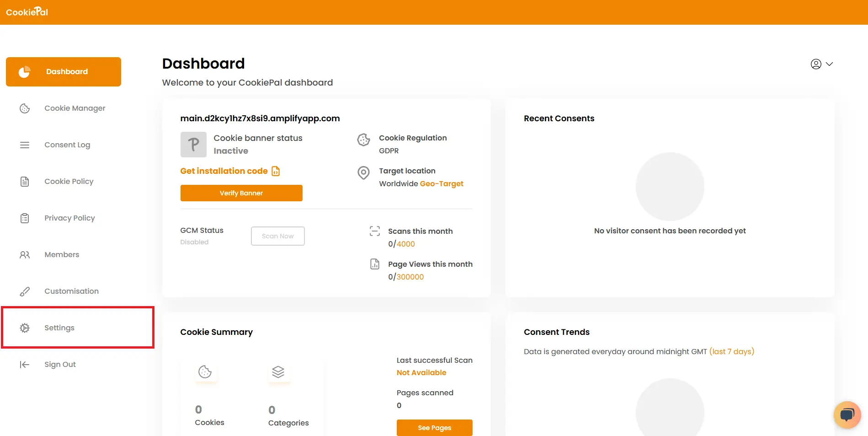Click the Sign Out arrow icon

[25, 365]
